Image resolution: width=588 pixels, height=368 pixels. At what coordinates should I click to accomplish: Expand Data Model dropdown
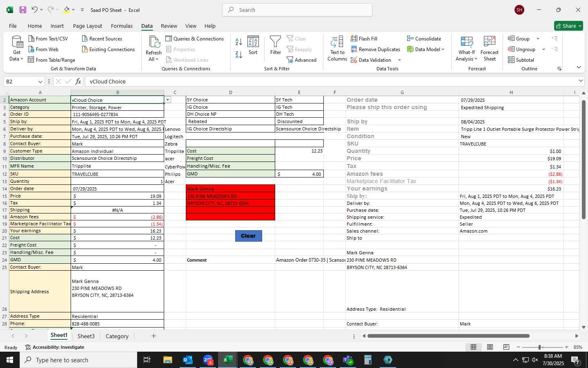tap(443, 49)
